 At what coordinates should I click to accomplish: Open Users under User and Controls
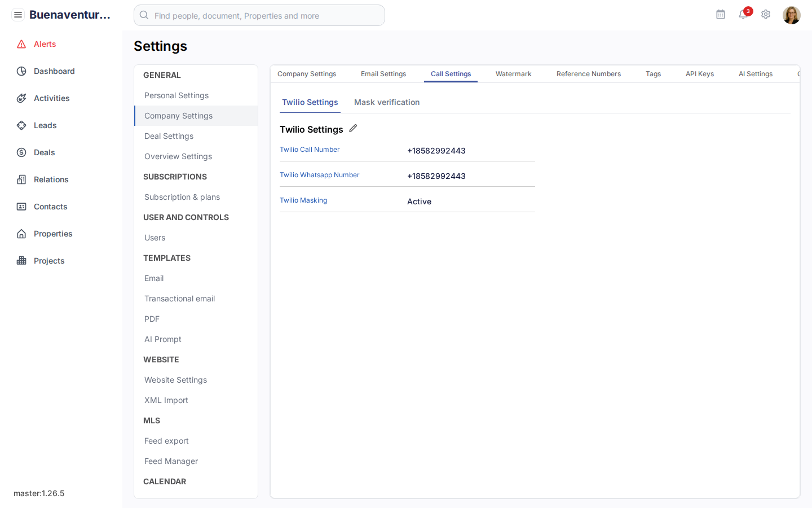point(196,238)
